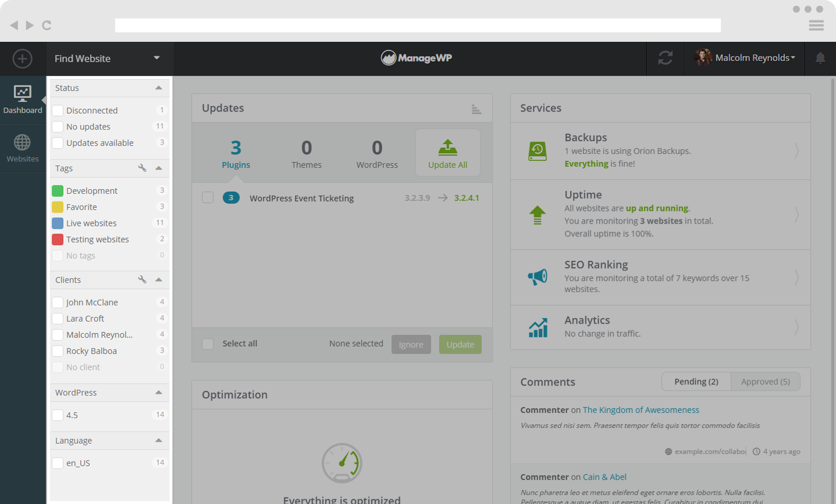Toggle the Updates available checkbox
Screen dimensions: 836x504
point(57,143)
